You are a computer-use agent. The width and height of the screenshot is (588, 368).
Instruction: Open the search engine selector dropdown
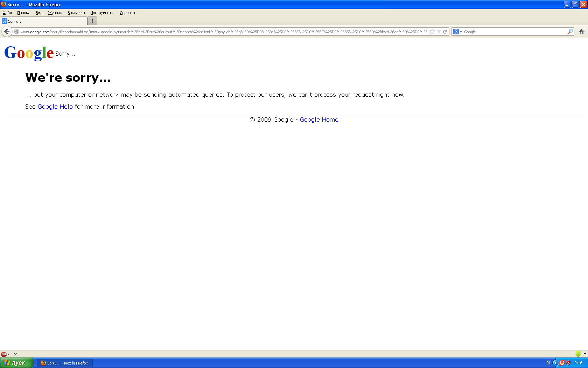point(461,32)
